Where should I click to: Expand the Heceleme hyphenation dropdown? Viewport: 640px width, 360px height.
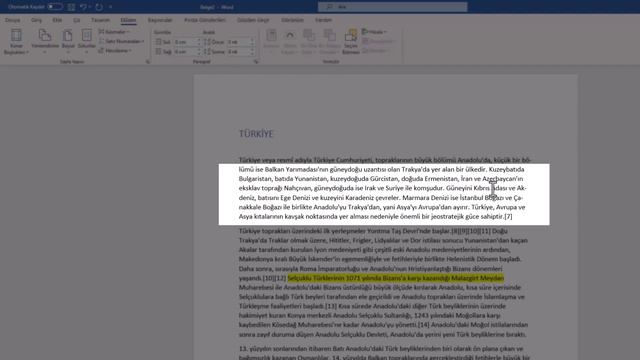pos(115,51)
